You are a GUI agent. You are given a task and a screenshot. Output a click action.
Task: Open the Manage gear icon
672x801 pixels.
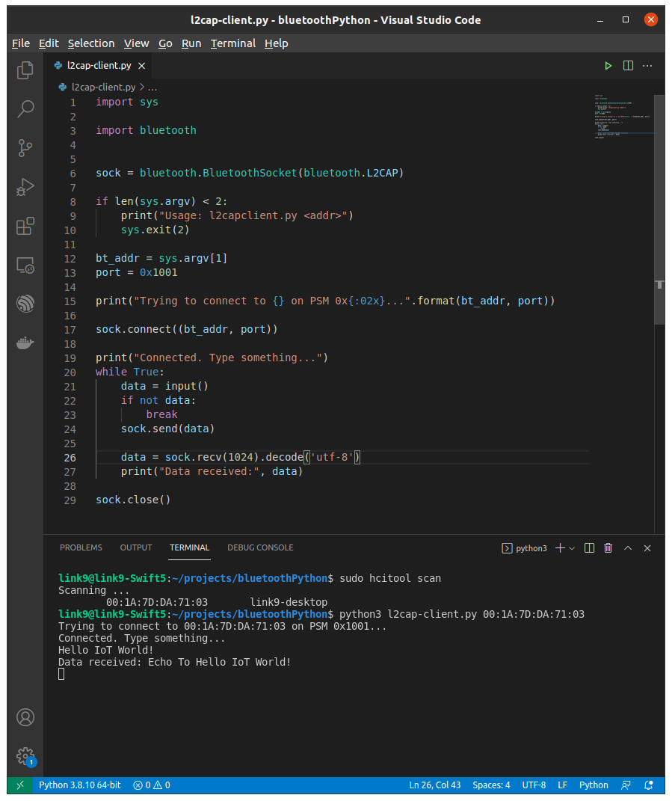[x=25, y=756]
